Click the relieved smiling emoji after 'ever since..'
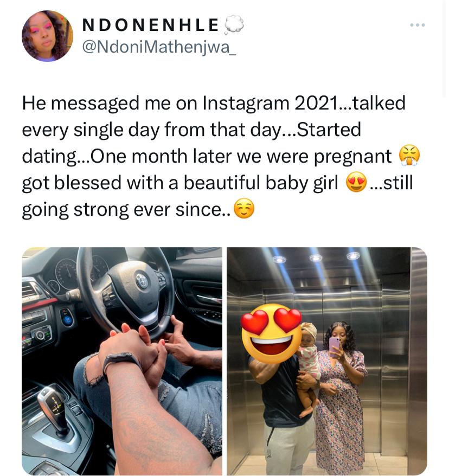449x476 pixels. coord(244,209)
